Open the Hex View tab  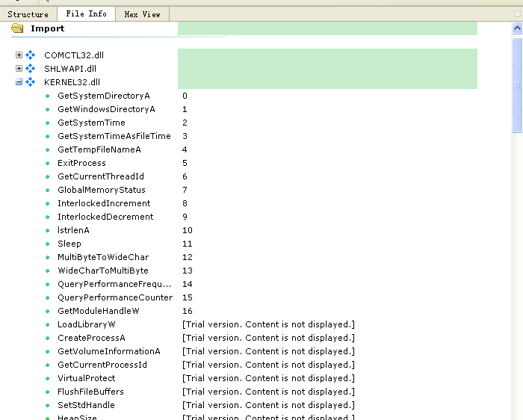coord(143,14)
